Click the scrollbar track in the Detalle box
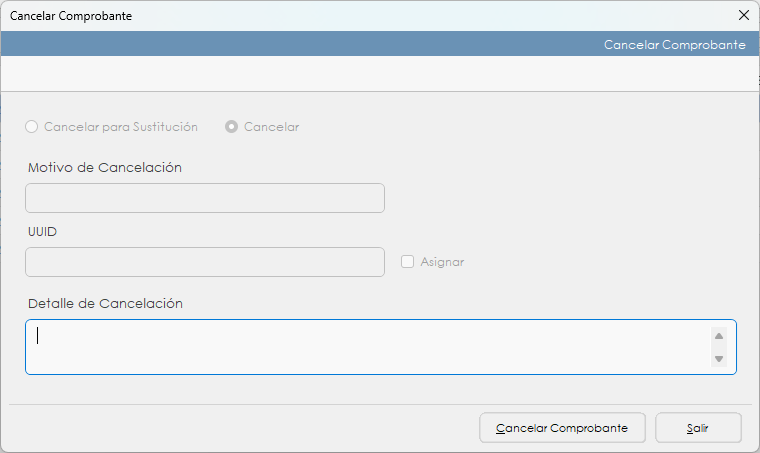 tap(718, 347)
